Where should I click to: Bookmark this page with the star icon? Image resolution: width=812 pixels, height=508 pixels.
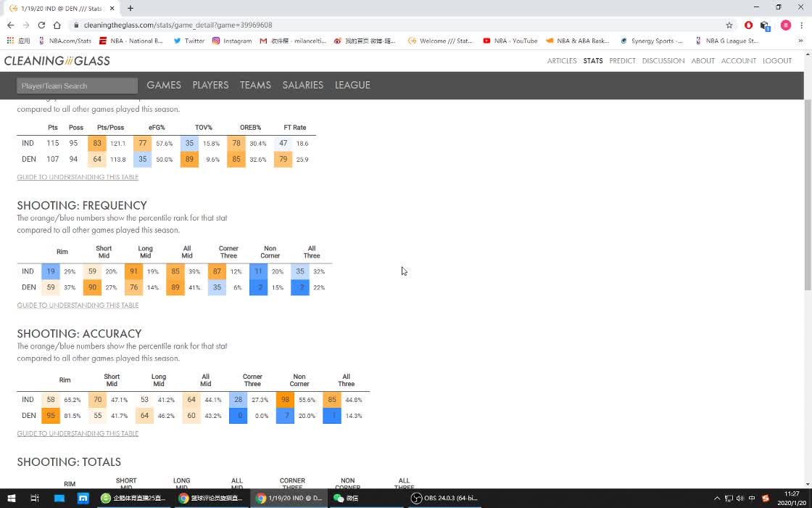729,25
